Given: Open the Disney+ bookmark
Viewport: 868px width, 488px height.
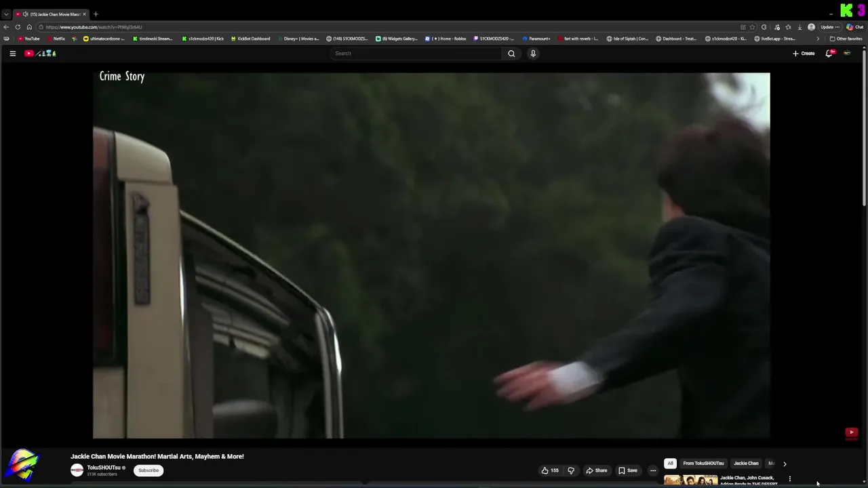Looking at the screenshot, I should coord(298,39).
